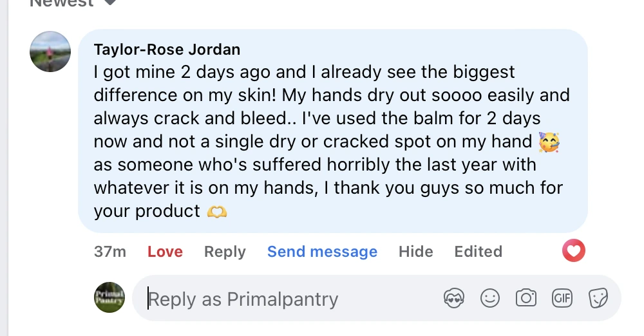Toggle the Love reaction on the comment
The width and height of the screenshot is (644, 336).
click(x=165, y=252)
